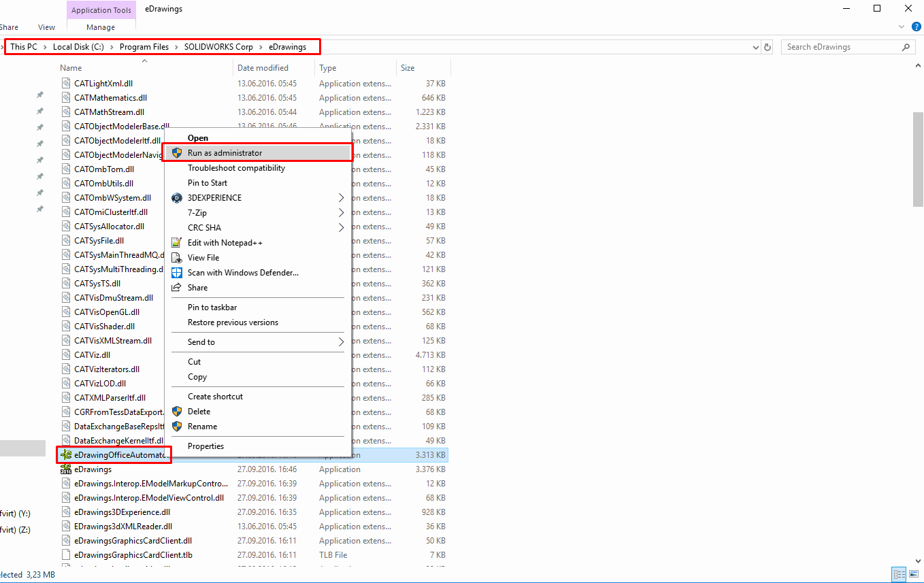Sort files by Date modified column
924x583 pixels.
point(263,68)
